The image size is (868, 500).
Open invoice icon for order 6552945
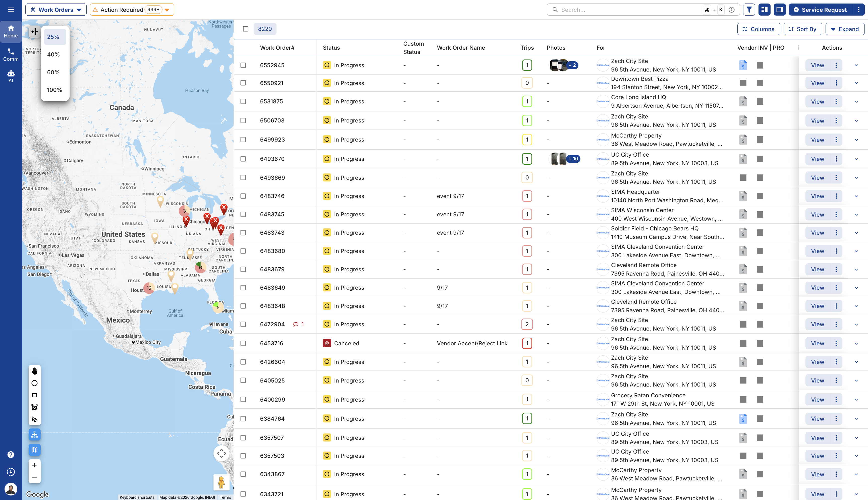tap(743, 65)
